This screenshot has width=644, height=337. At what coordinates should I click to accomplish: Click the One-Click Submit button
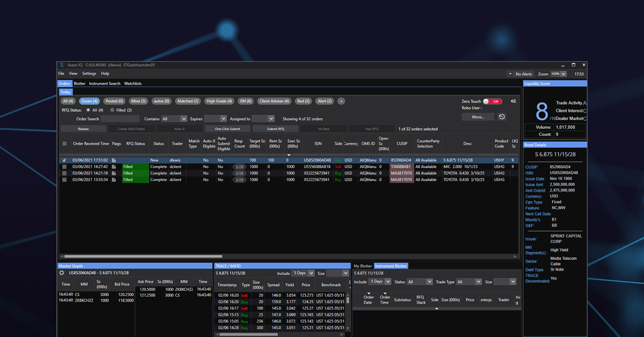[x=228, y=129]
